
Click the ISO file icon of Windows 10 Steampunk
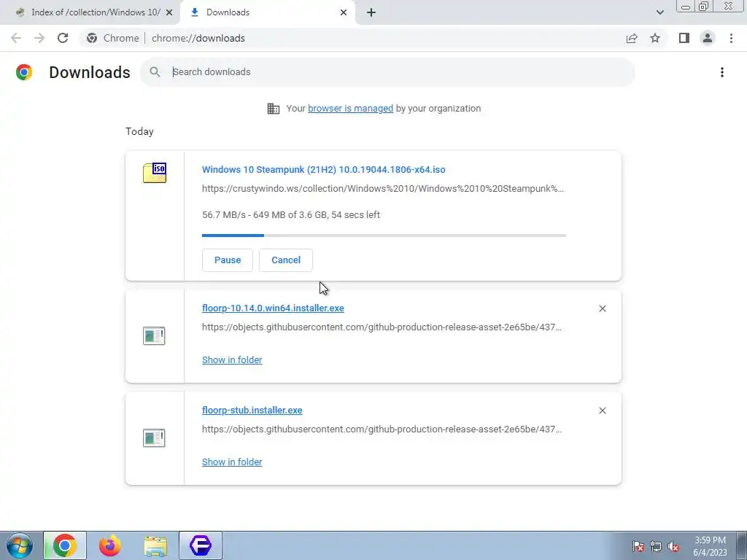pos(155,172)
